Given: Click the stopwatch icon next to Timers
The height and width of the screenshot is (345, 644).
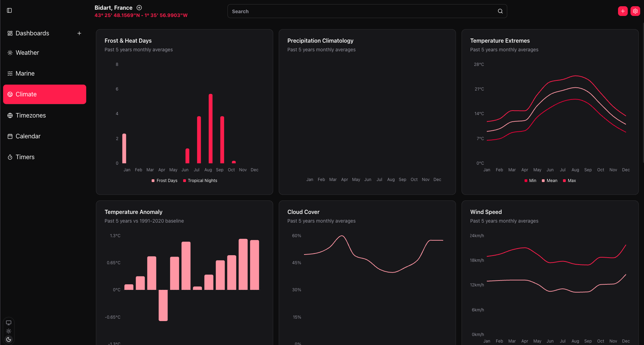Looking at the screenshot, I should [x=10, y=157].
